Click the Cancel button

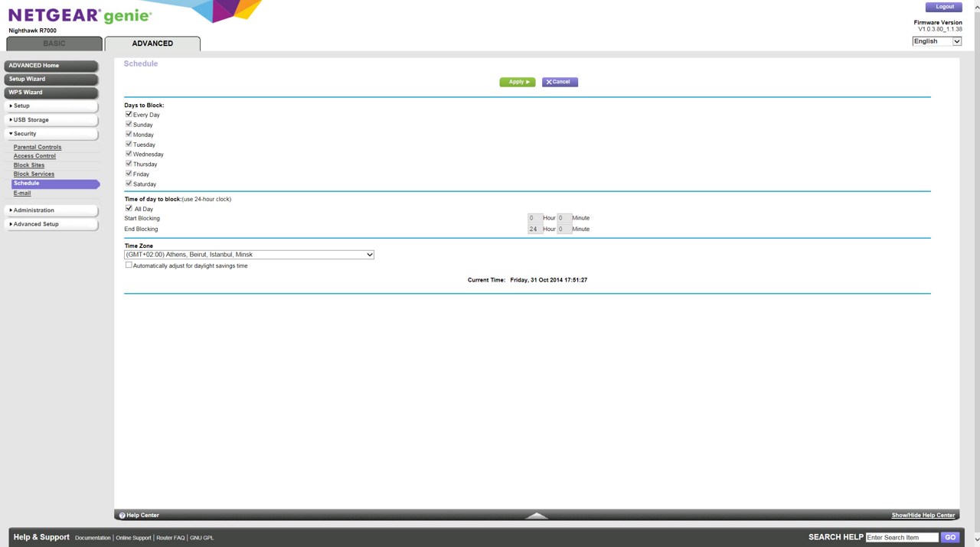(x=560, y=82)
